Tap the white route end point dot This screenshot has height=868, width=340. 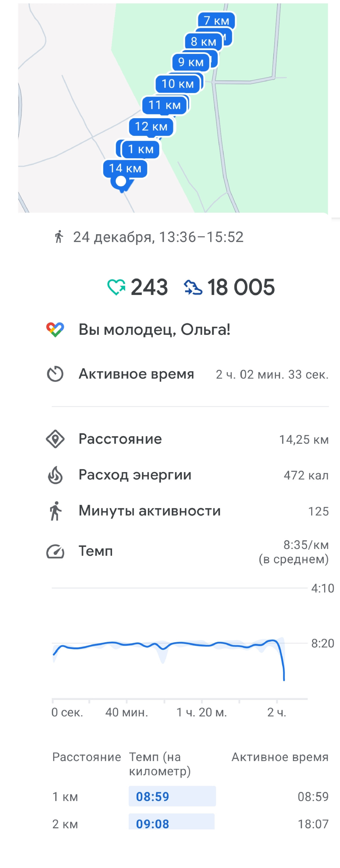coord(121,181)
